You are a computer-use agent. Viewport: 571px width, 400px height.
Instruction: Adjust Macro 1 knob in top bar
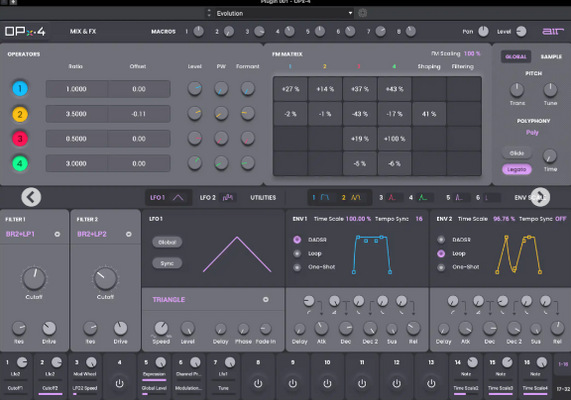tap(198, 32)
